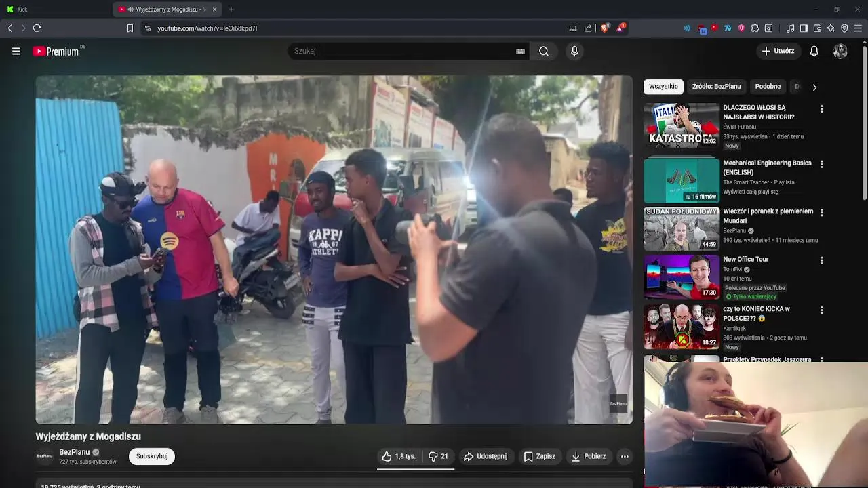The width and height of the screenshot is (868, 488).
Task: Click TomFM channel name
Action: point(732,269)
